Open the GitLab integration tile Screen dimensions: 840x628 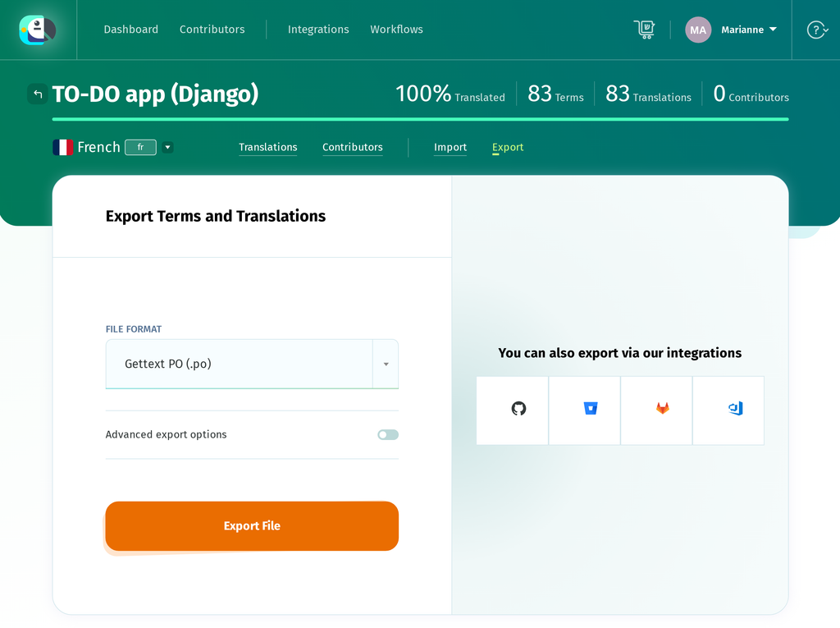point(656,410)
